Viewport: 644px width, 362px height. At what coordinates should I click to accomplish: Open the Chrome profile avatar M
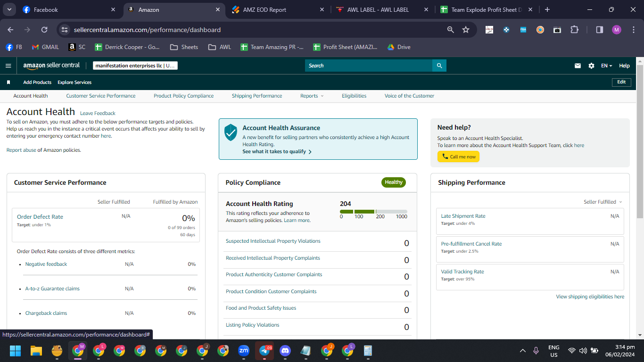pyautogui.click(x=617, y=30)
